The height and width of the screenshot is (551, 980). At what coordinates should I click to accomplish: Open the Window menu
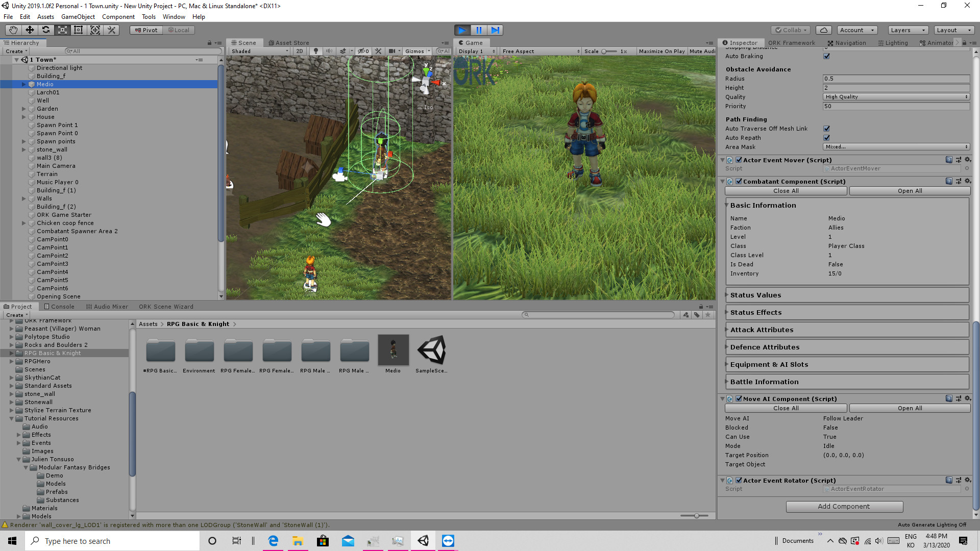(x=174, y=17)
